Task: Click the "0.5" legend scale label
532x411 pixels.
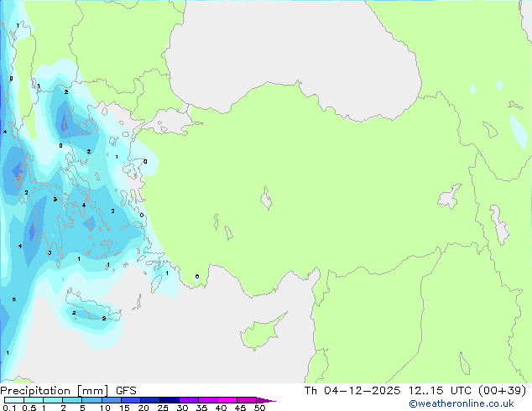Action: point(29,408)
